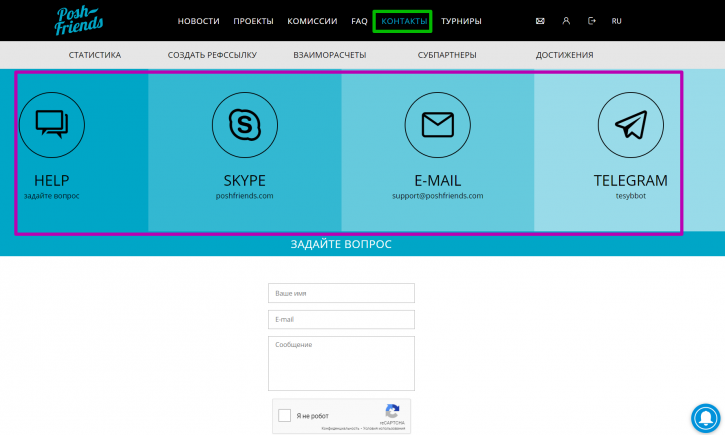Viewport: 725px width, 435px height.
Task: Open the user profile icon
Action: coord(566,21)
